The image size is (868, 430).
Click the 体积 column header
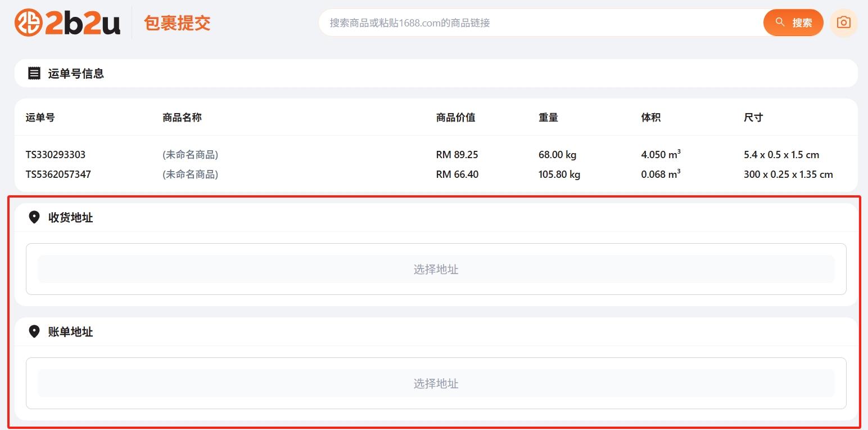[x=652, y=117]
